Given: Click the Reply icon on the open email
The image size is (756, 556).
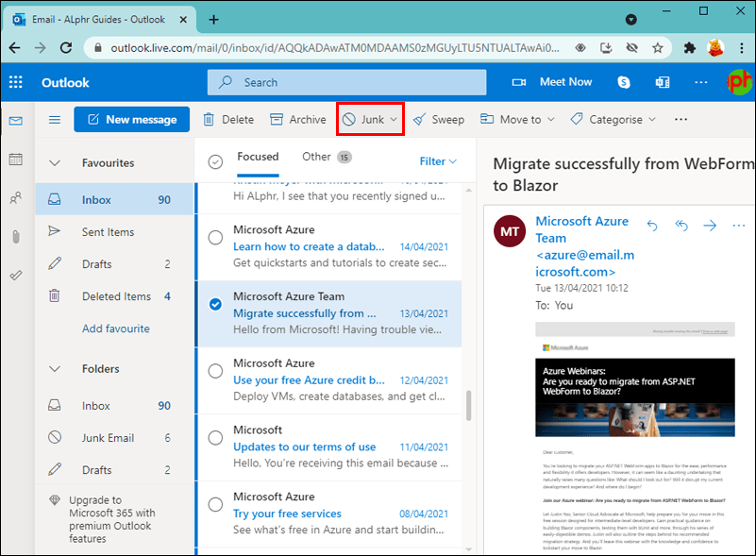Looking at the screenshot, I should tap(652, 226).
